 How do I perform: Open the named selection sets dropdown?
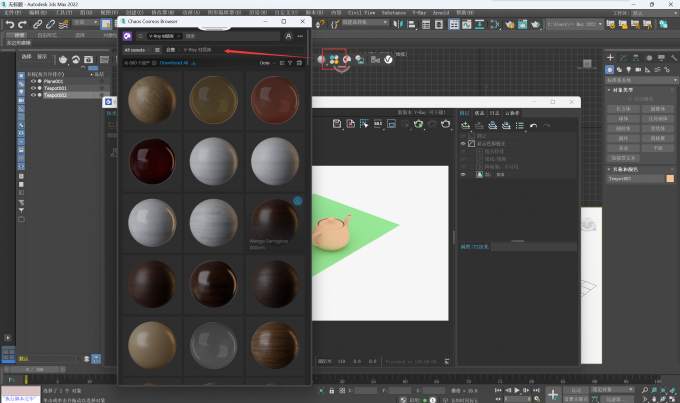click(x=365, y=22)
